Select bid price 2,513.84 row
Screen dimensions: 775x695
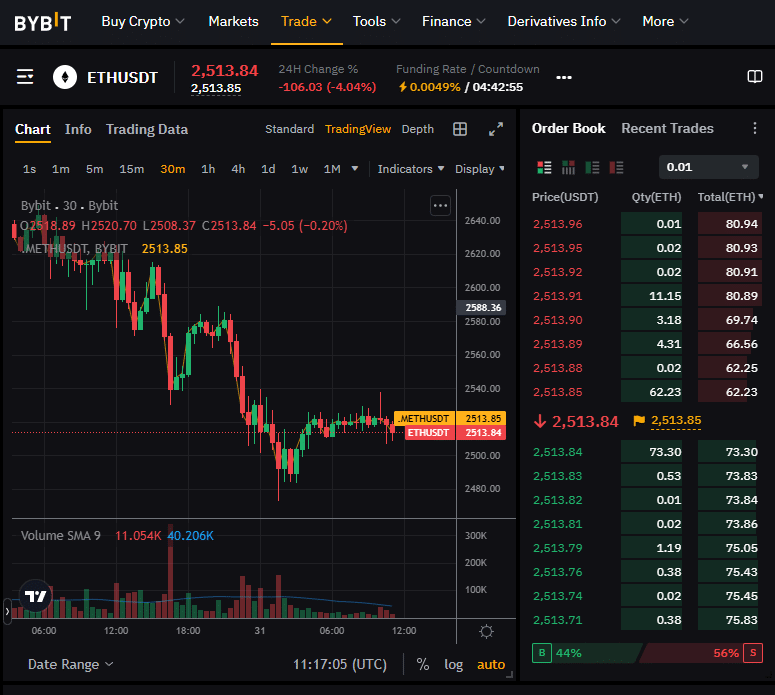point(646,452)
